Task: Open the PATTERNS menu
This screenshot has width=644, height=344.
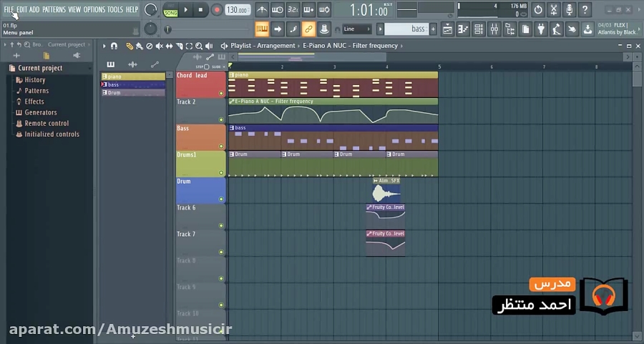Action: point(54,9)
